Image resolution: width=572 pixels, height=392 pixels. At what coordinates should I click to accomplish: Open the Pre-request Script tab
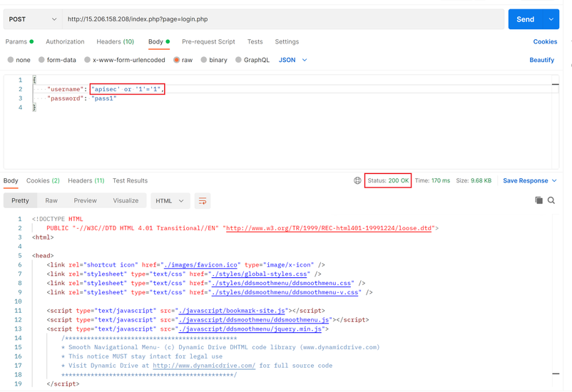[x=208, y=42]
